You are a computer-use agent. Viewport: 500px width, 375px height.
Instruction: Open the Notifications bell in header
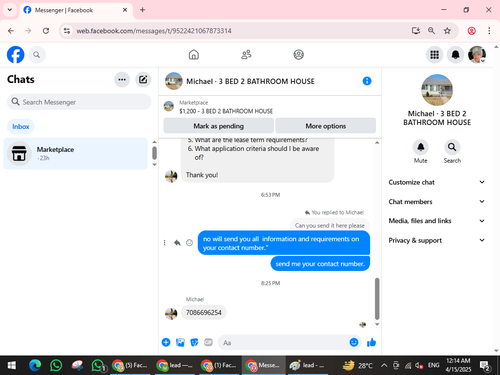pyautogui.click(x=455, y=55)
